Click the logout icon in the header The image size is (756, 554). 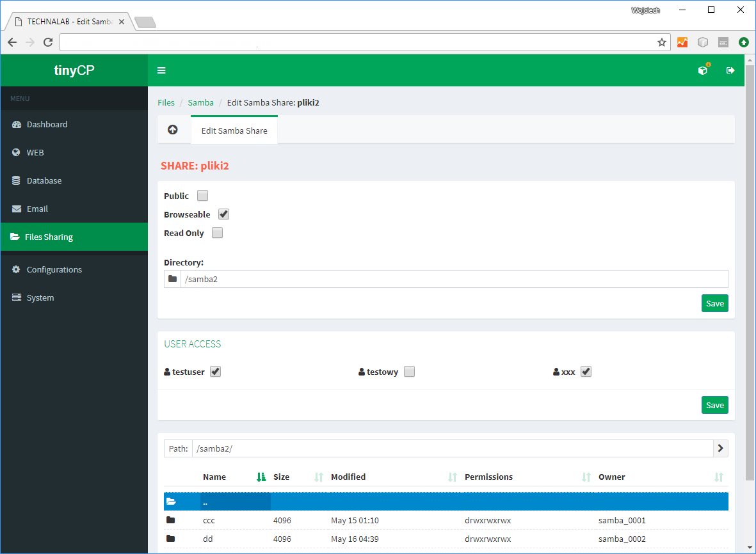coord(730,70)
